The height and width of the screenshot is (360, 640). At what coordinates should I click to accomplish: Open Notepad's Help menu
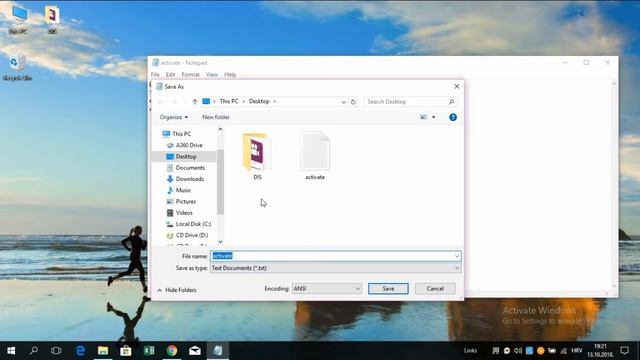[230, 75]
